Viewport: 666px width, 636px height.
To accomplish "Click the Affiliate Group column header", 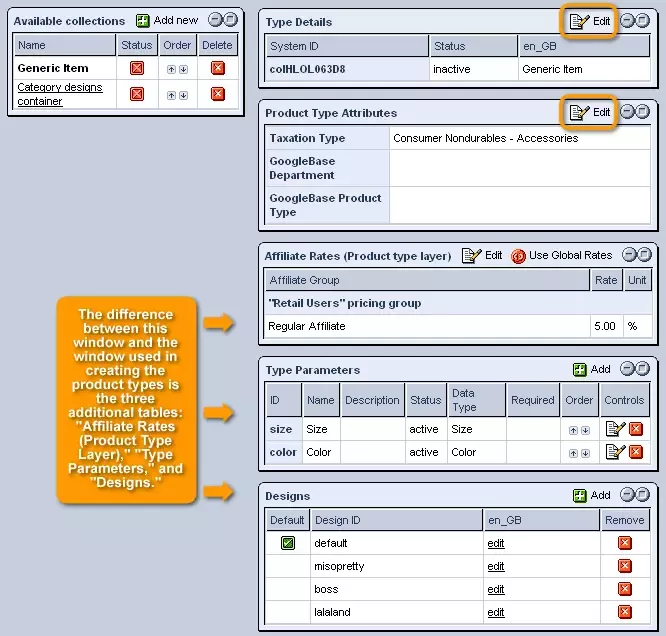I will (426, 280).
